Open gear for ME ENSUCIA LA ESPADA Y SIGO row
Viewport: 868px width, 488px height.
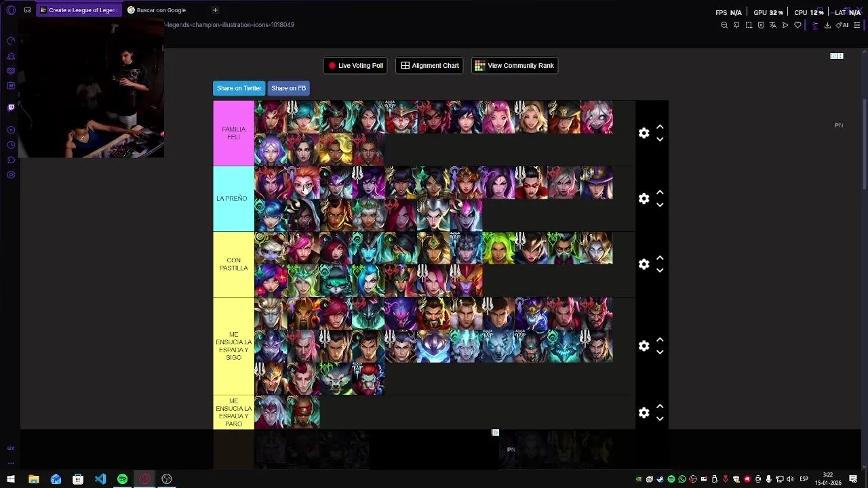pyautogui.click(x=644, y=346)
